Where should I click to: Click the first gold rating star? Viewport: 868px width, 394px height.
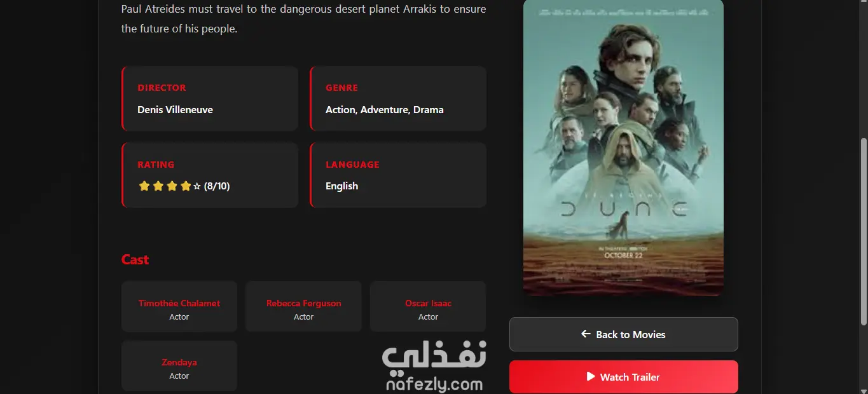tap(144, 186)
